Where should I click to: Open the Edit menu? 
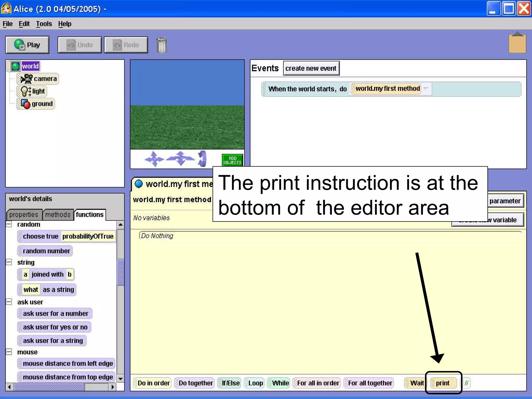pyautogui.click(x=24, y=24)
